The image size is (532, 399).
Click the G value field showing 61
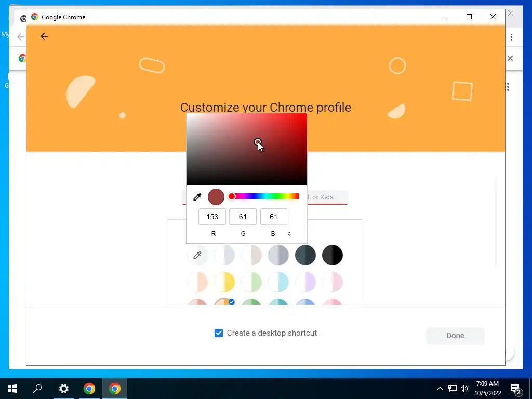click(x=243, y=217)
